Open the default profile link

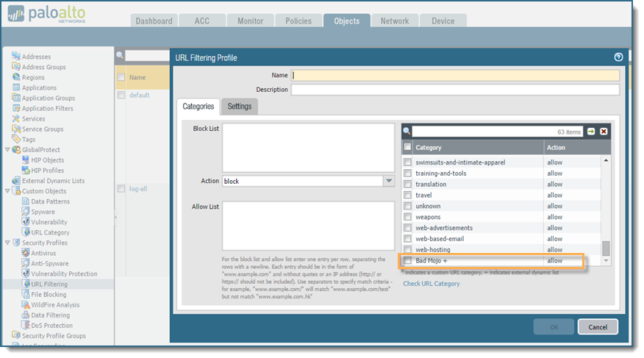[x=139, y=95]
